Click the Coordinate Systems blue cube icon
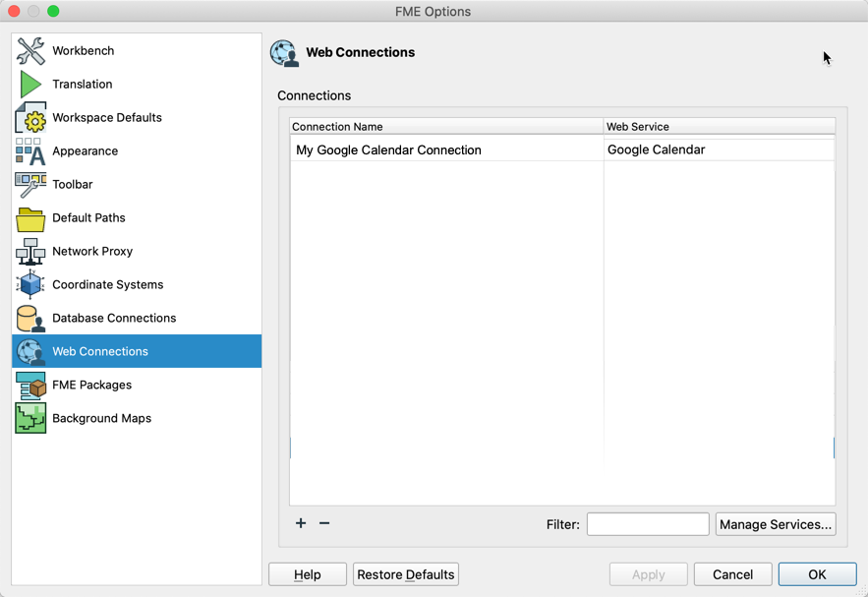This screenshot has height=597, width=868. coord(30,284)
